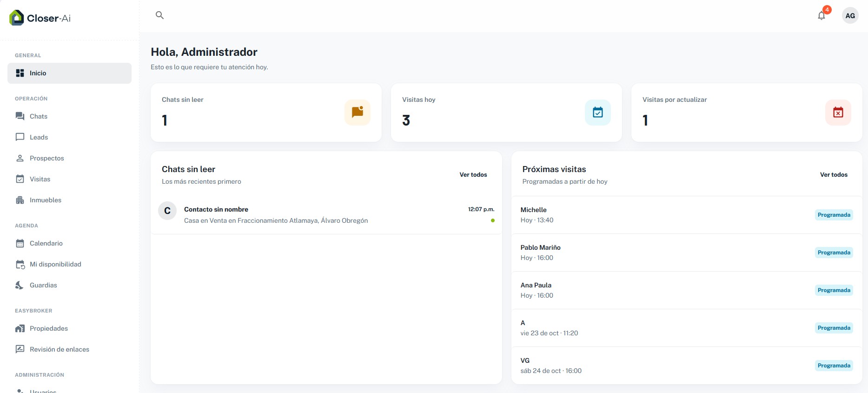Click the Chats sidebar icon
Image resolution: width=868 pixels, height=393 pixels.
click(20, 116)
